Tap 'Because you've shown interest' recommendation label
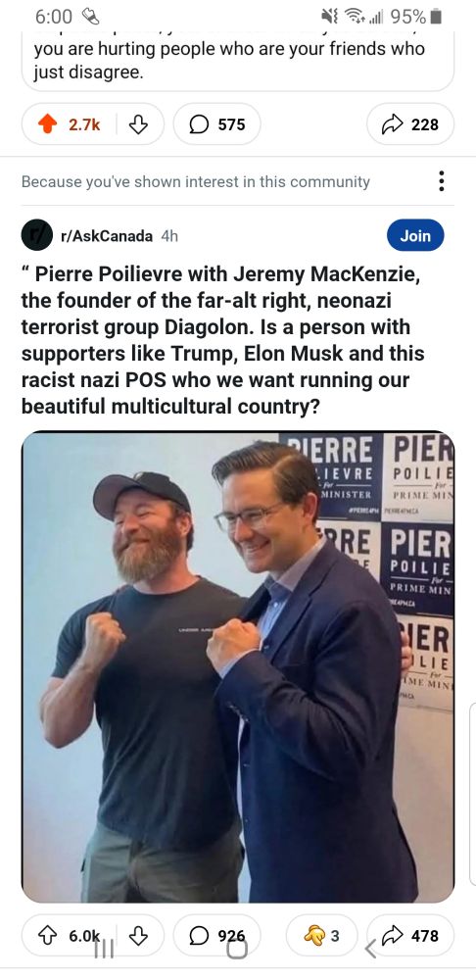 tap(196, 182)
